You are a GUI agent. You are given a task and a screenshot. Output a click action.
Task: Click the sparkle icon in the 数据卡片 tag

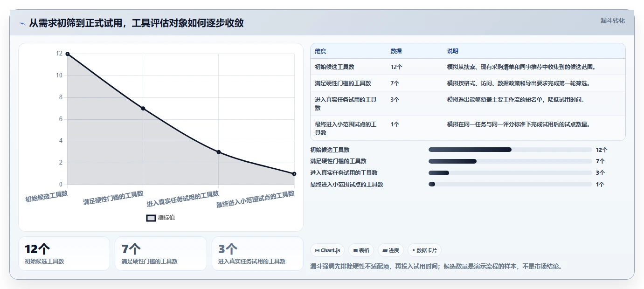click(414, 251)
